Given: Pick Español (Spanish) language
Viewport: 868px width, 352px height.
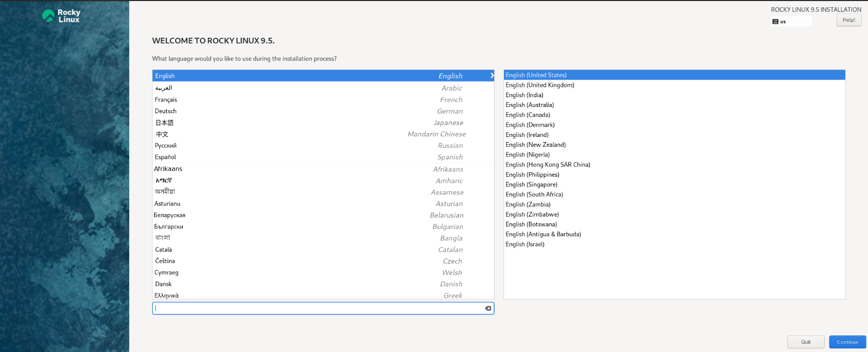Looking at the screenshot, I should coord(323,157).
